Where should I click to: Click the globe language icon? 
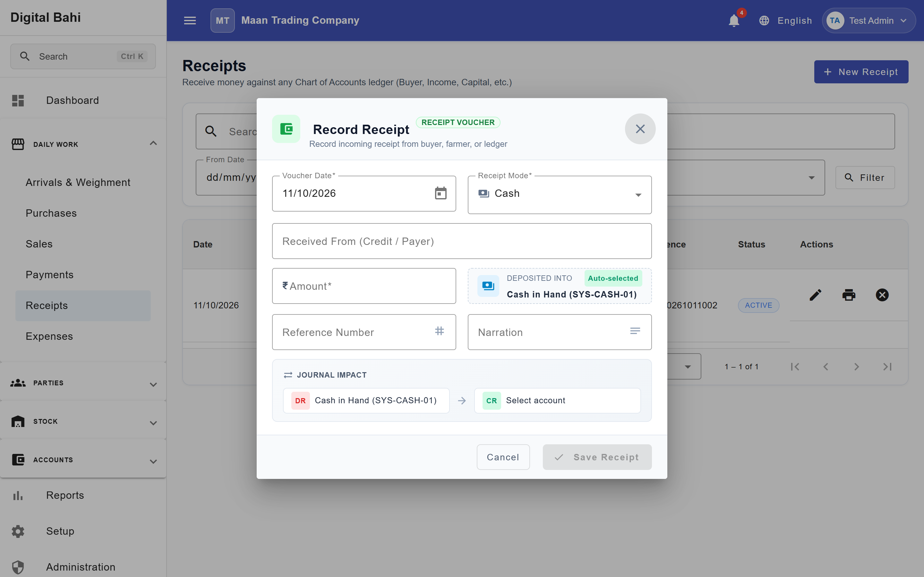click(x=764, y=21)
